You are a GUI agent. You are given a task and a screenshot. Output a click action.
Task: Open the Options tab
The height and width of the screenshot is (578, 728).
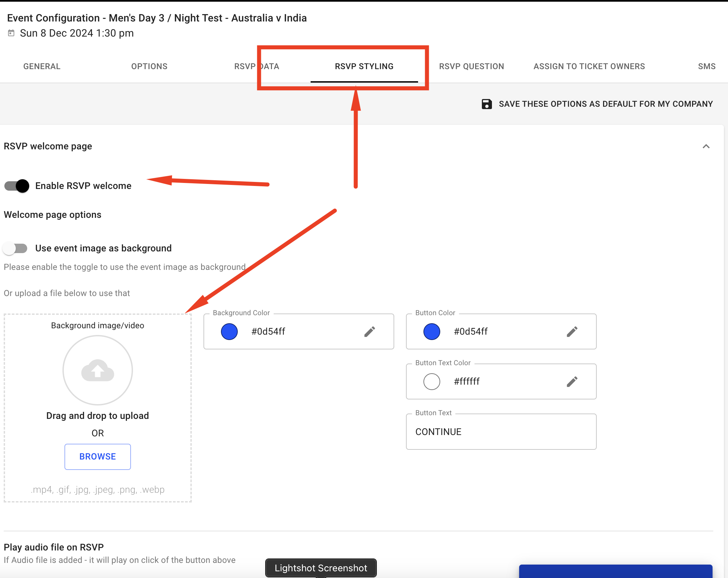[149, 66]
